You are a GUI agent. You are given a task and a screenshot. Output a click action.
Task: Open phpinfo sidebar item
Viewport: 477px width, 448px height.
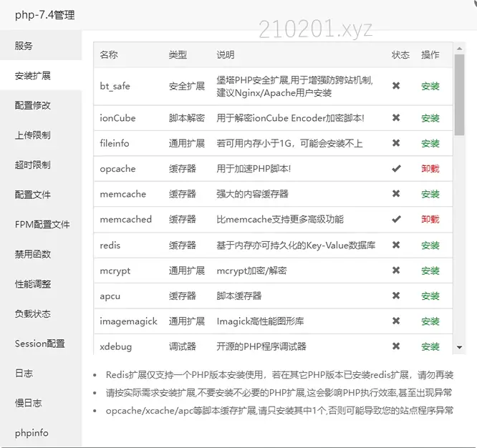tap(41, 433)
